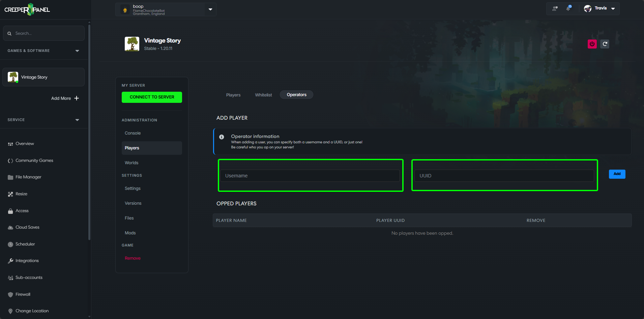
Task: Collapse the Service section
Action: [x=77, y=120]
